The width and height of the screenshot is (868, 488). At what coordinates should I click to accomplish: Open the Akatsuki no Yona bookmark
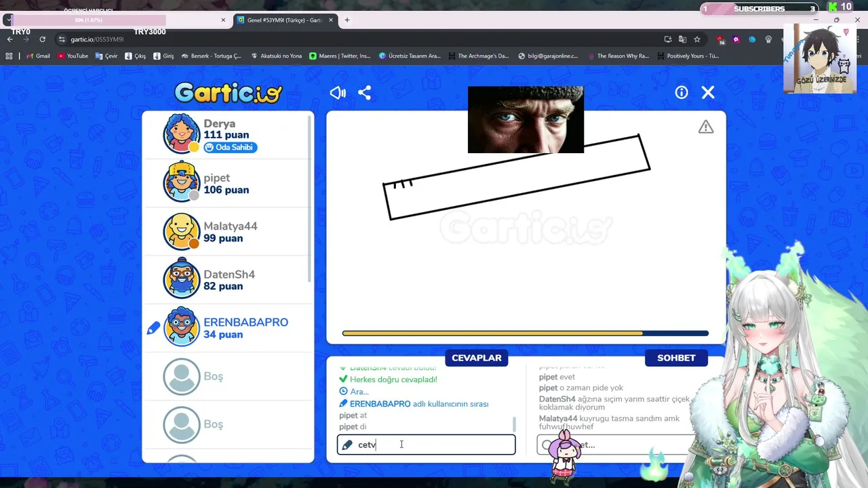[276, 56]
